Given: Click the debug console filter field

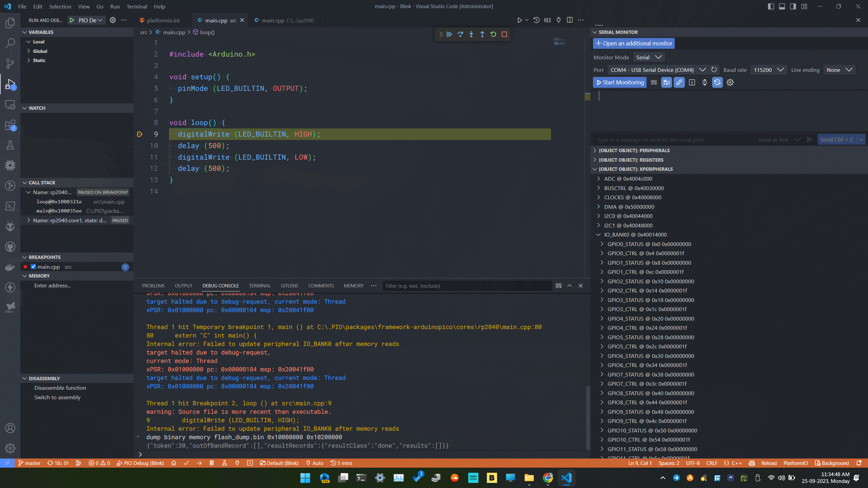Looking at the screenshot, I should (467, 286).
